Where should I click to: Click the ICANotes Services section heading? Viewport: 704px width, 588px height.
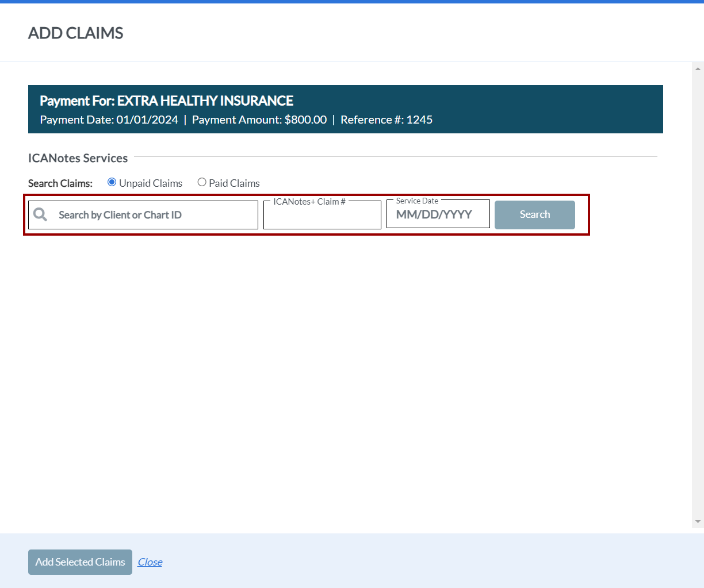click(x=78, y=158)
